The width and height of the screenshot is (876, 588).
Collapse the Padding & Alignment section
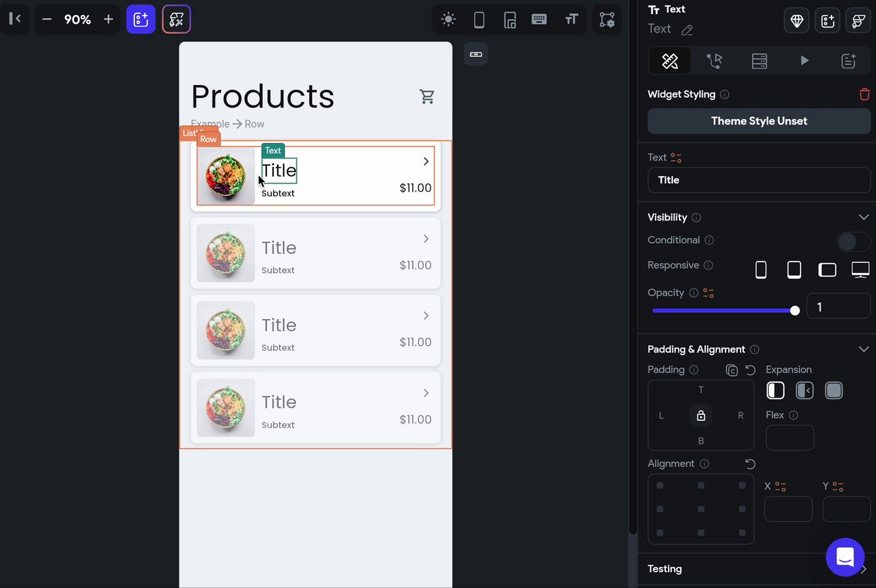tap(864, 349)
